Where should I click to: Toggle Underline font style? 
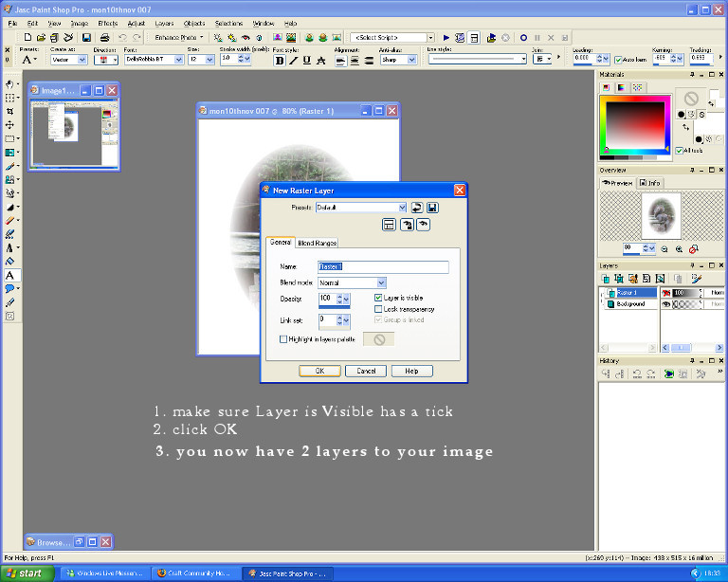(307, 61)
